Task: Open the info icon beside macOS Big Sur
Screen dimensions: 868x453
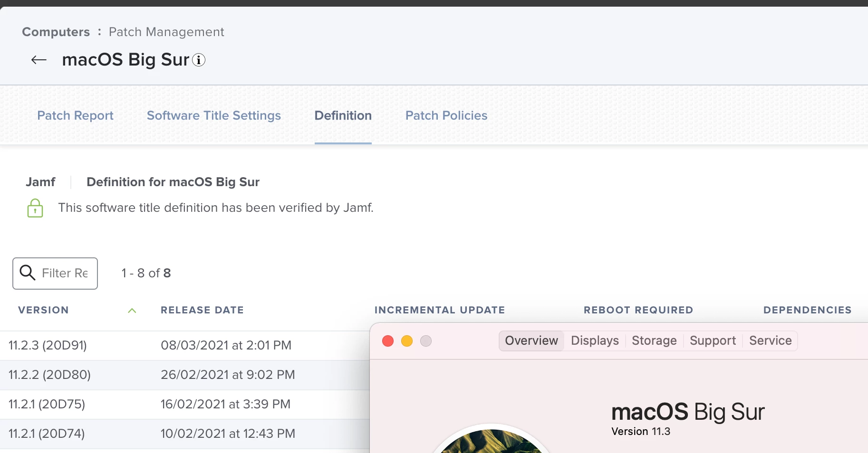Action: pyautogui.click(x=199, y=60)
